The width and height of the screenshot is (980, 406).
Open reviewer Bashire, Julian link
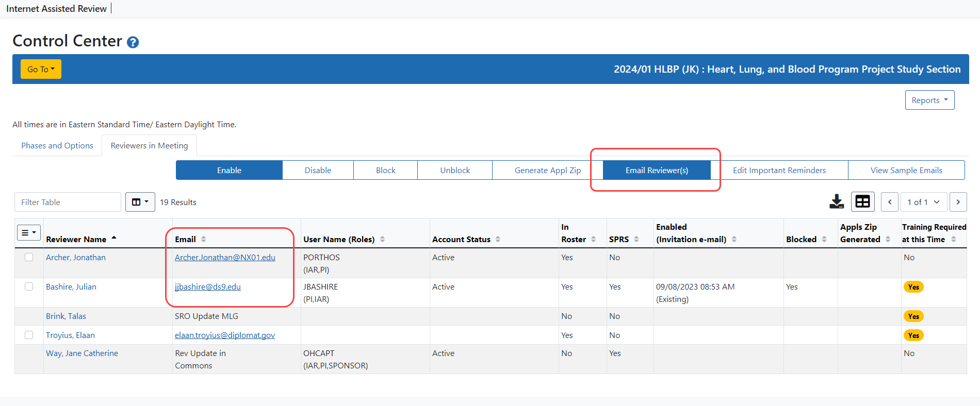click(71, 286)
